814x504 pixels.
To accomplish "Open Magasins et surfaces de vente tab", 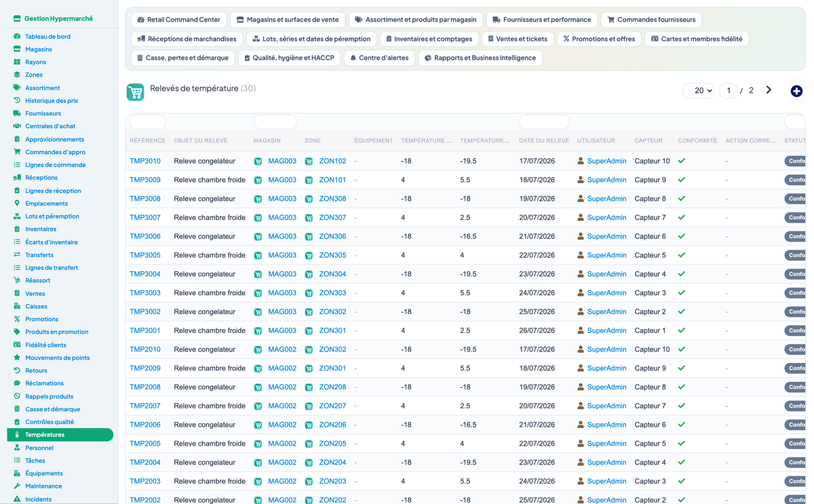I will coord(288,20).
